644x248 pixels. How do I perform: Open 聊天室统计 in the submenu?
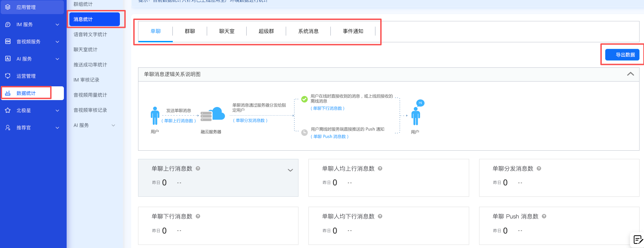(x=86, y=50)
